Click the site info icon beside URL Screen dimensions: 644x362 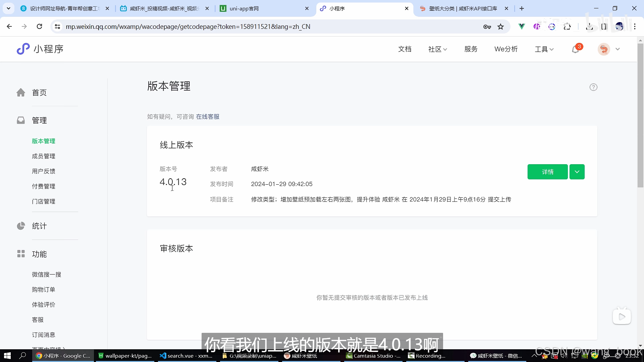click(57, 26)
